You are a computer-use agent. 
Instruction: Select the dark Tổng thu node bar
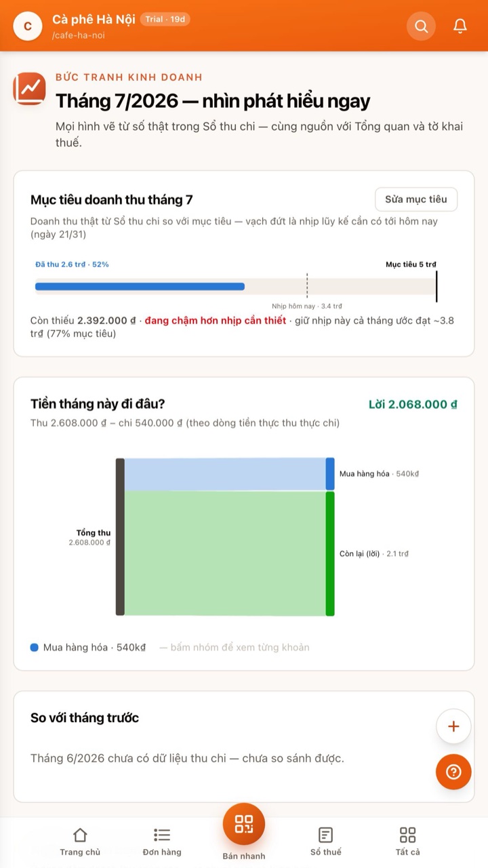(120, 537)
